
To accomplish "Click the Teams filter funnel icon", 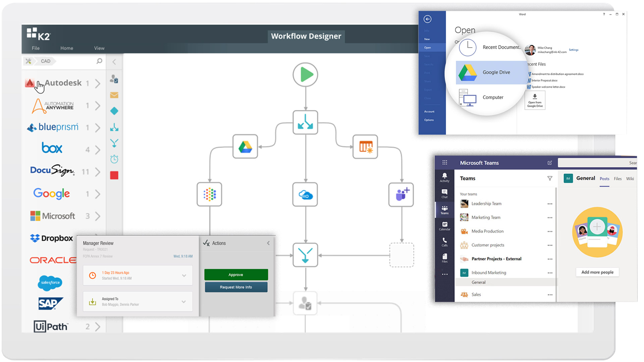I will 550,178.
